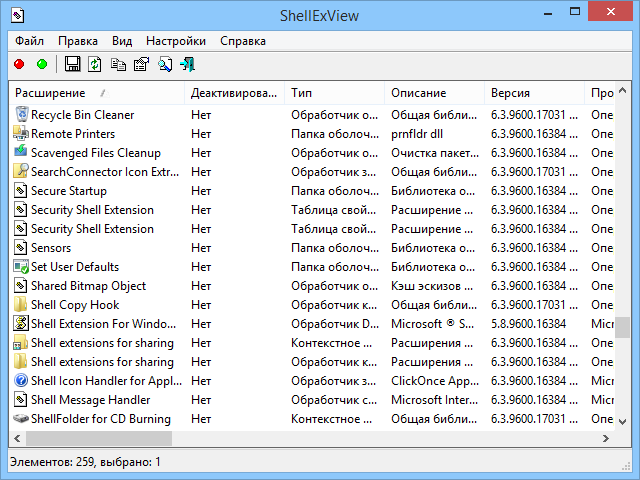Click the prnfldr dll description cell

[x=417, y=134]
